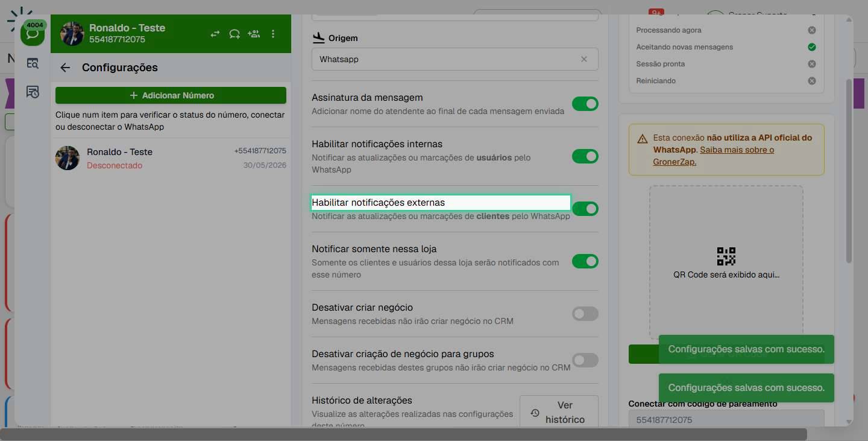Toggle Habilitar notificações internas switch
868x441 pixels.
pos(585,156)
